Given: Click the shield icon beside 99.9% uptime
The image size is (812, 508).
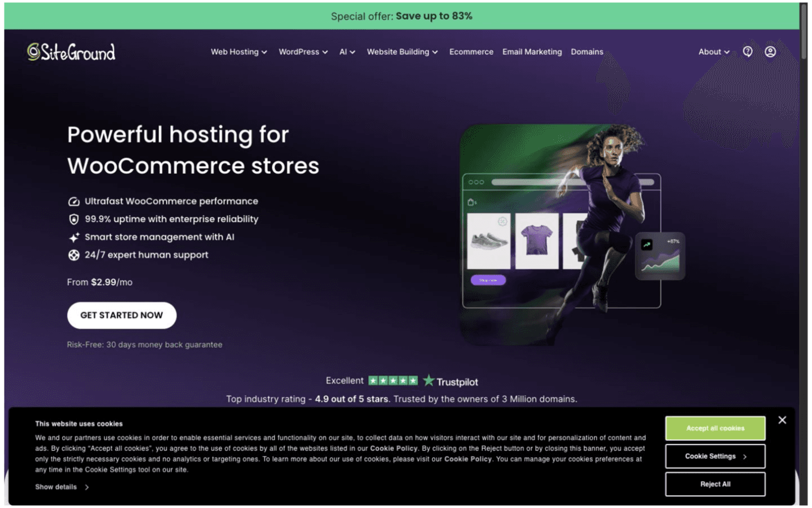Looking at the screenshot, I should point(74,219).
